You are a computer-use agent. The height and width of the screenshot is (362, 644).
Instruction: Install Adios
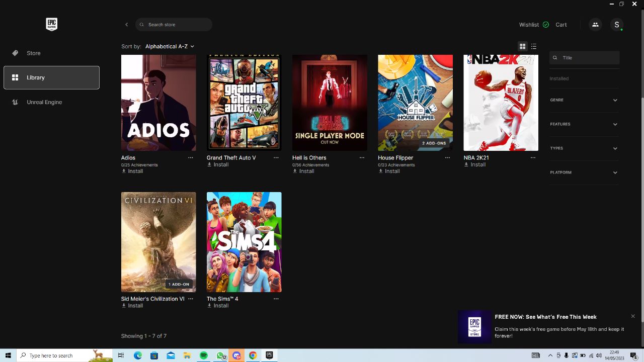[x=132, y=171]
